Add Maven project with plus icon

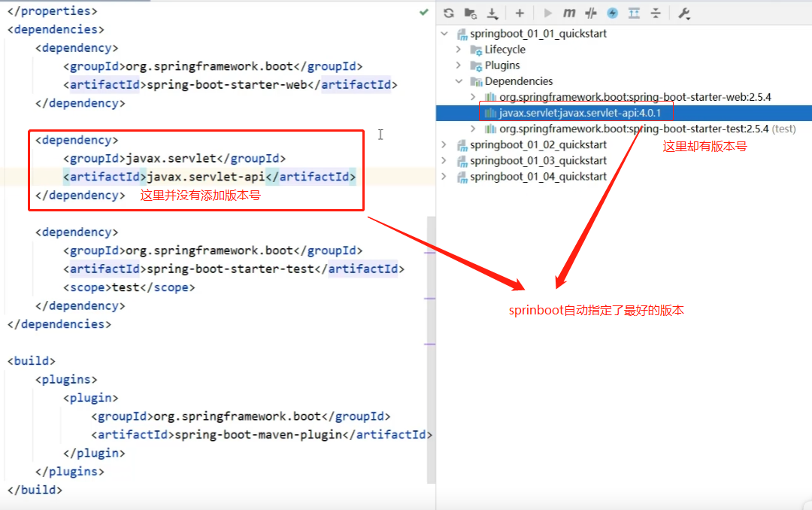tap(520, 14)
